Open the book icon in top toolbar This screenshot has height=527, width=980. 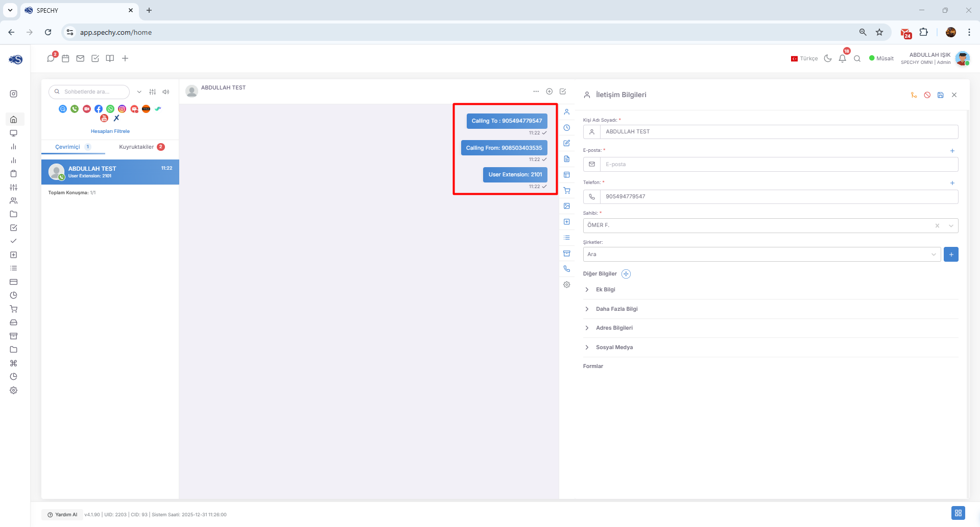110,58
